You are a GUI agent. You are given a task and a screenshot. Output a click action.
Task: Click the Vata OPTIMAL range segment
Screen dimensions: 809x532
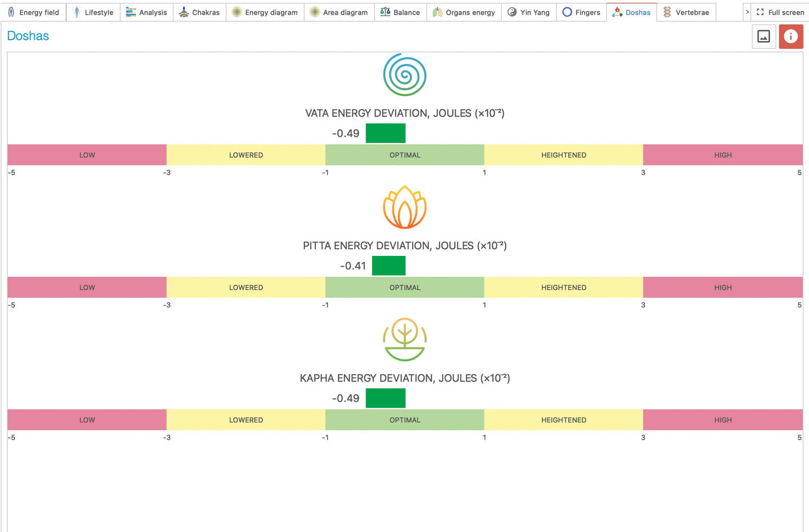405,155
